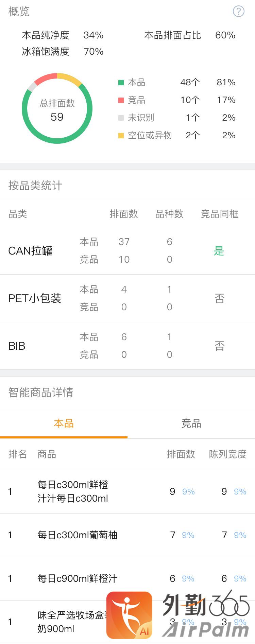Tap the 总排面数 donut chart center
255x644 pixels.
57,109
